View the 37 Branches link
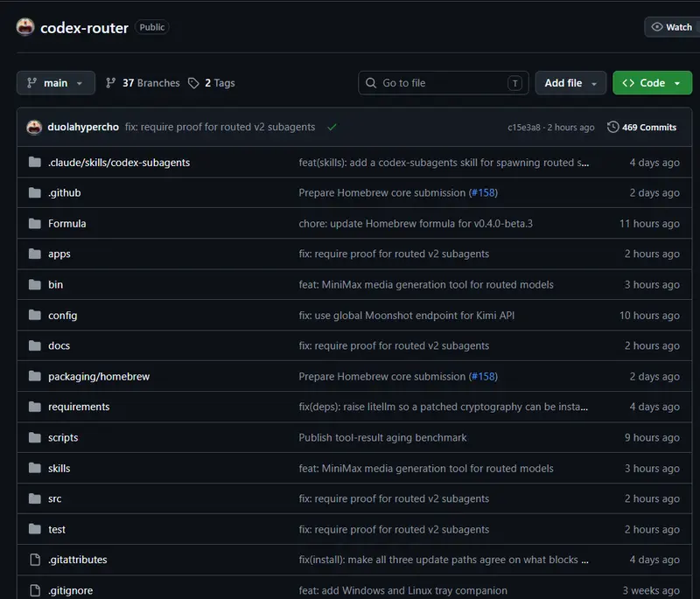This screenshot has height=599, width=700. click(143, 83)
